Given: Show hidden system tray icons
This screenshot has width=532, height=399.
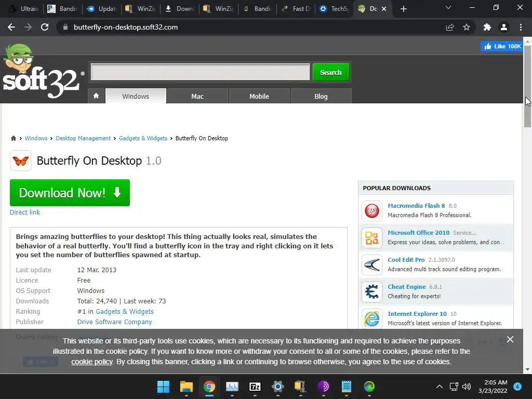Looking at the screenshot, I should click(x=440, y=387).
